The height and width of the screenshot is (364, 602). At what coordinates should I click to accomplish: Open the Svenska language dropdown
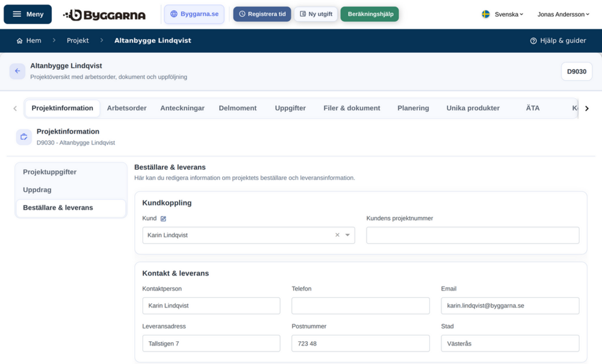pyautogui.click(x=503, y=14)
